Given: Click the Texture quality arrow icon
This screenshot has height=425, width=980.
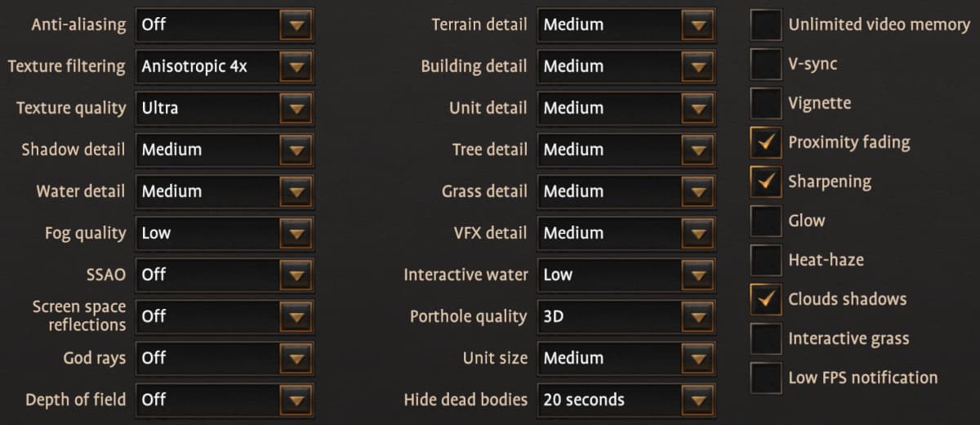Looking at the screenshot, I should 295,109.
